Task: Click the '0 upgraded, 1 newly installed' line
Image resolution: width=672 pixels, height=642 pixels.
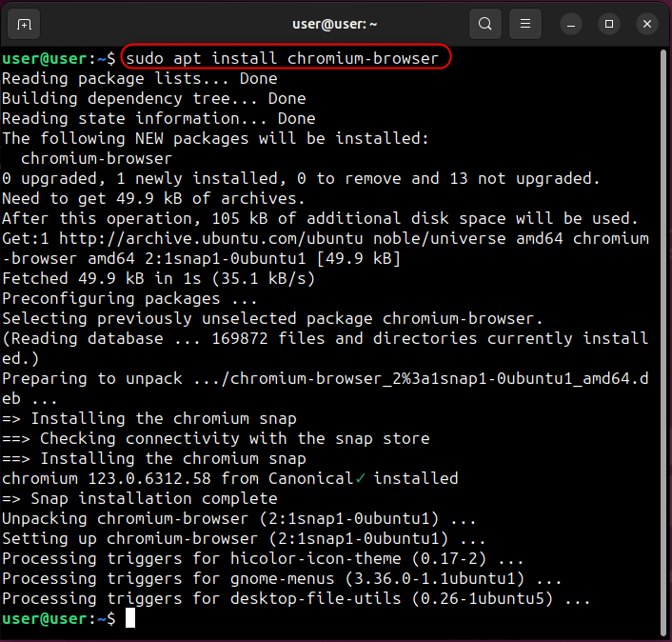Action: 301,178
